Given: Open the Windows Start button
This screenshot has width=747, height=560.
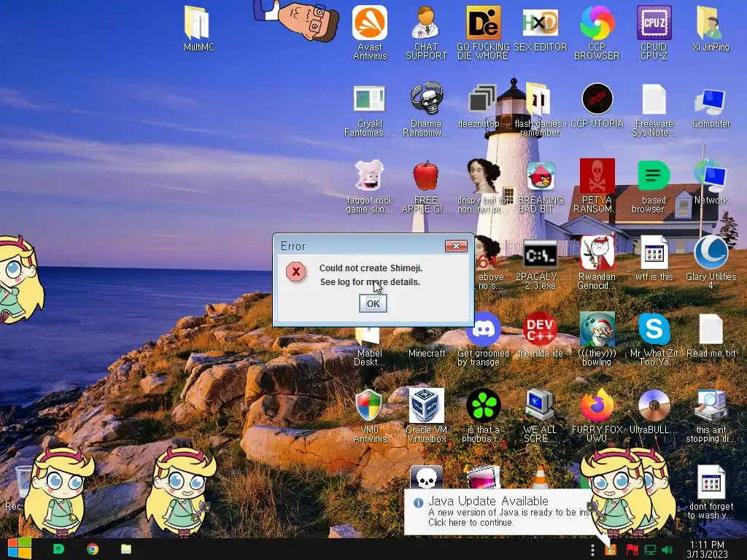Looking at the screenshot, I should pyautogui.click(x=19, y=548).
